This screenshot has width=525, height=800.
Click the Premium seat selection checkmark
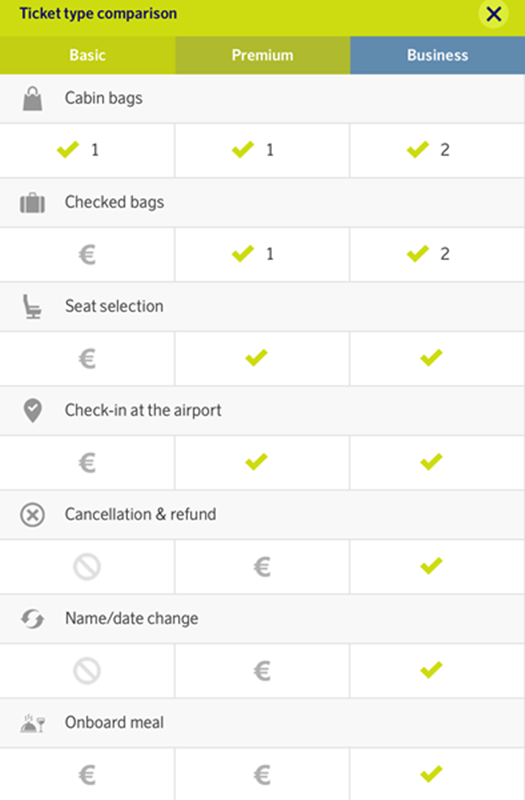click(x=256, y=358)
